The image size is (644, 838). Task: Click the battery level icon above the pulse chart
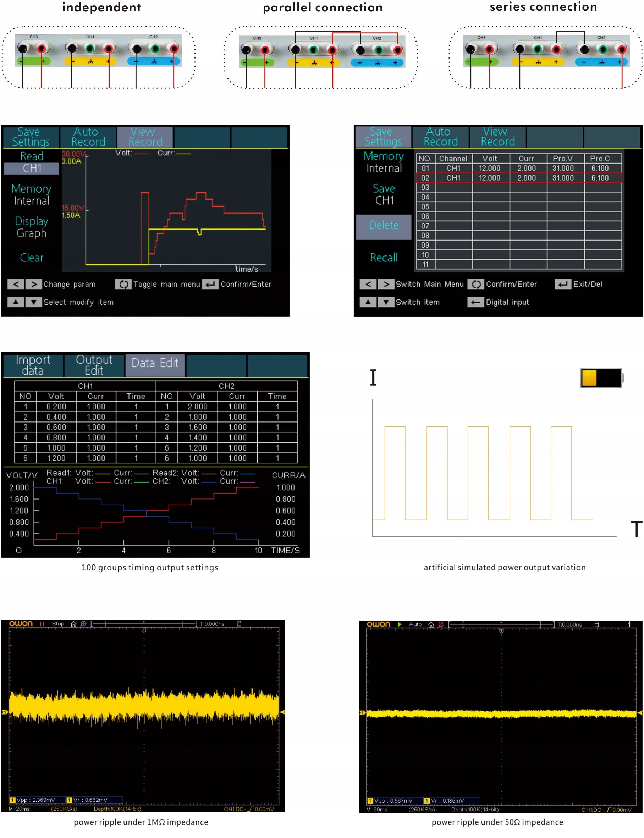point(602,377)
